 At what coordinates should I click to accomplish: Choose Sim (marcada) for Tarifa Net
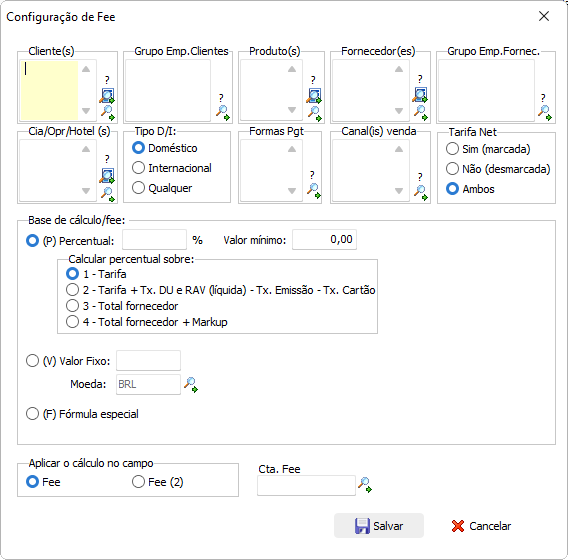(x=488, y=149)
